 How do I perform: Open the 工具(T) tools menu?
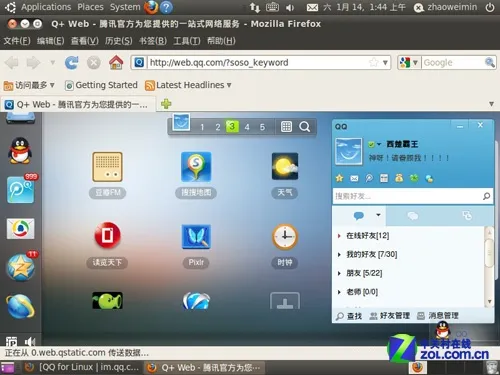click(x=187, y=41)
